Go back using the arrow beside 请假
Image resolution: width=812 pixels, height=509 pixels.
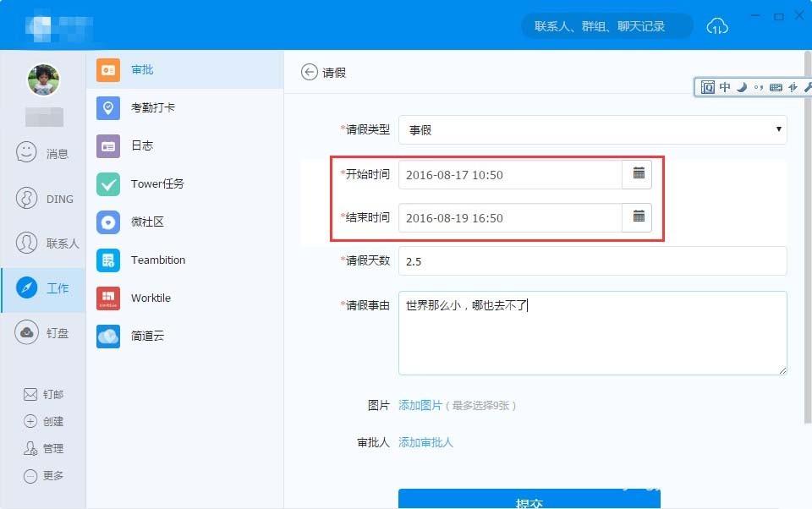pyautogui.click(x=310, y=72)
